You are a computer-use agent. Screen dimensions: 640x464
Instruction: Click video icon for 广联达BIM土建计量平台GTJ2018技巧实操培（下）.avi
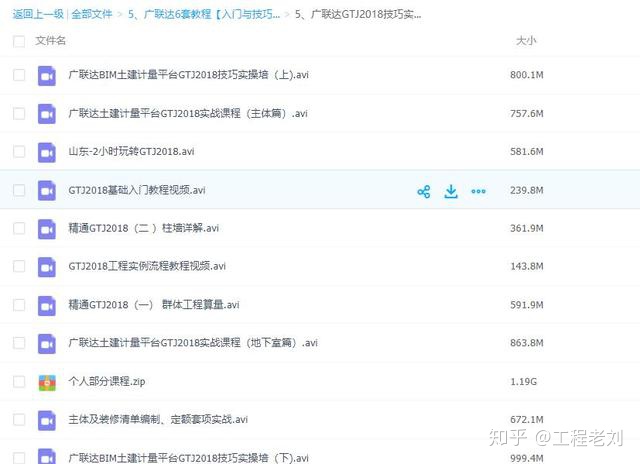click(x=47, y=456)
